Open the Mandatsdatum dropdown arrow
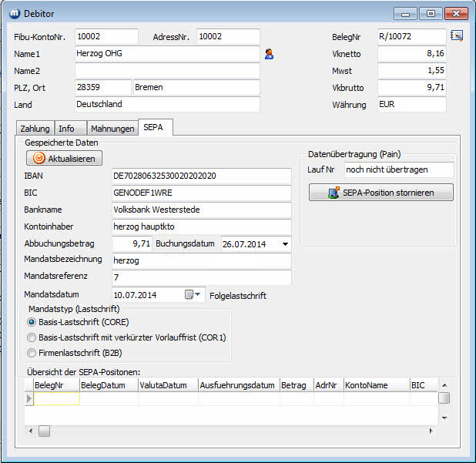Screen dimensions: 476x463 [x=199, y=294]
